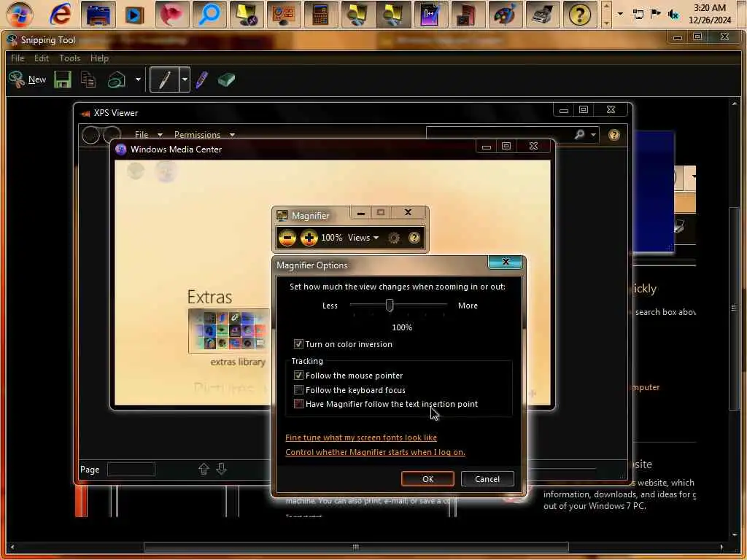The width and height of the screenshot is (747, 560).
Task: Open the Paint palette taskbar icon
Action: pos(505,15)
